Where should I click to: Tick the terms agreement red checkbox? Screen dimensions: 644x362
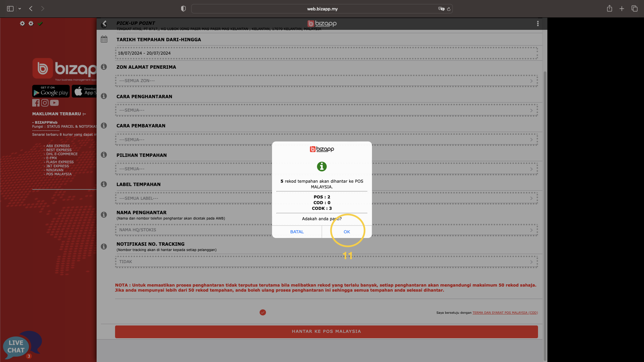(x=263, y=312)
